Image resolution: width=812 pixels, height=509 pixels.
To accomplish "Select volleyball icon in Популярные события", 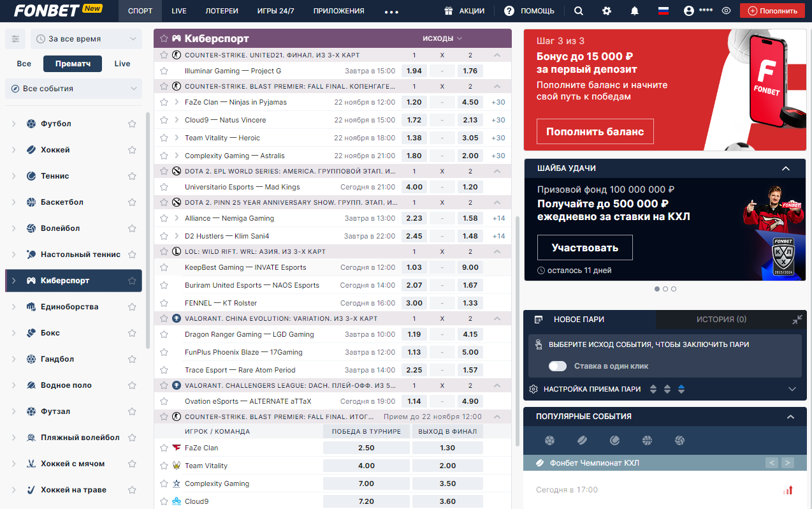I will (x=679, y=440).
